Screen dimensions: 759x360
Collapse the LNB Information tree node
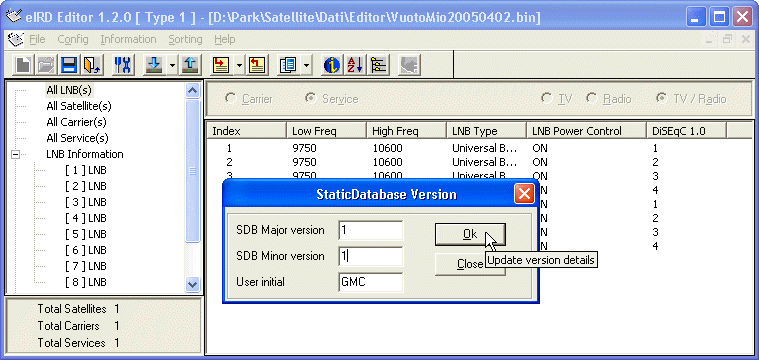pyautogui.click(x=16, y=154)
